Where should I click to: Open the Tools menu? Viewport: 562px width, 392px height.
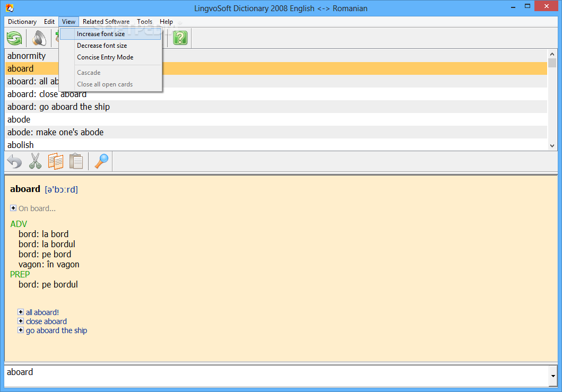click(x=144, y=22)
